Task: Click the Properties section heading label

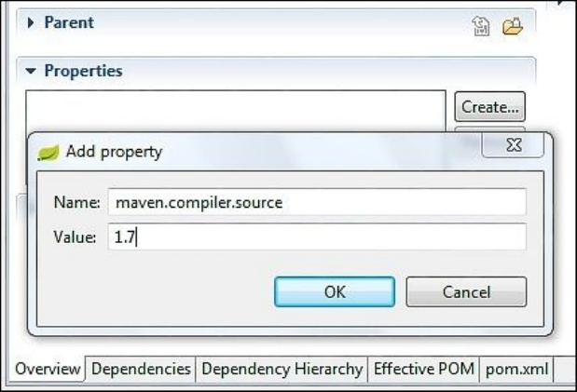Action: pos(83,71)
